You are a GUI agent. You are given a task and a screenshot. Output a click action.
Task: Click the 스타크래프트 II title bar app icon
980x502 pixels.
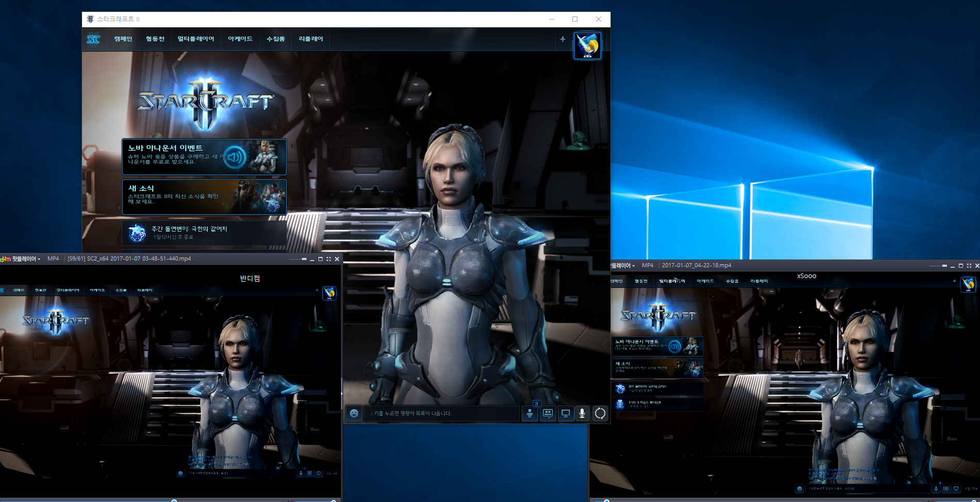[x=90, y=19]
